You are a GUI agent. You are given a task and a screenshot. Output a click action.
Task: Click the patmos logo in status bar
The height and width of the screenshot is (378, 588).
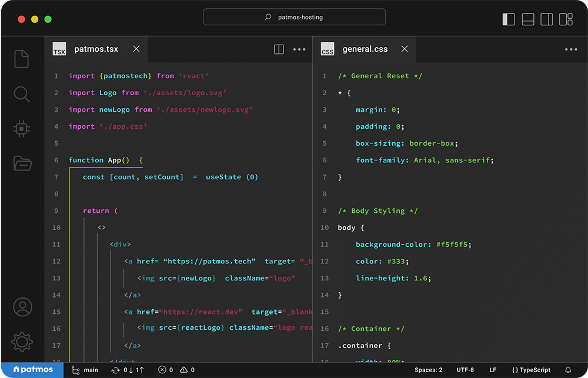point(32,370)
